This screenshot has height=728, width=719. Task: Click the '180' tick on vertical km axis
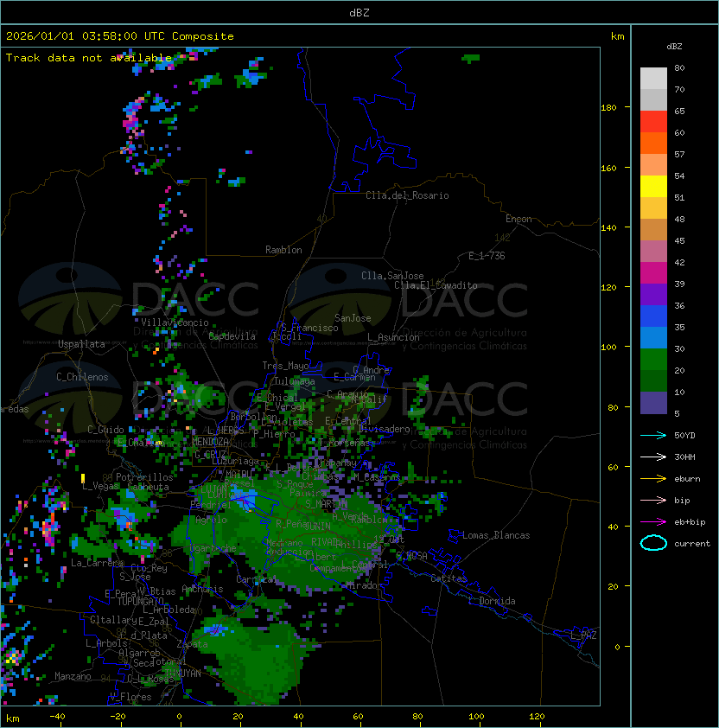click(608, 108)
